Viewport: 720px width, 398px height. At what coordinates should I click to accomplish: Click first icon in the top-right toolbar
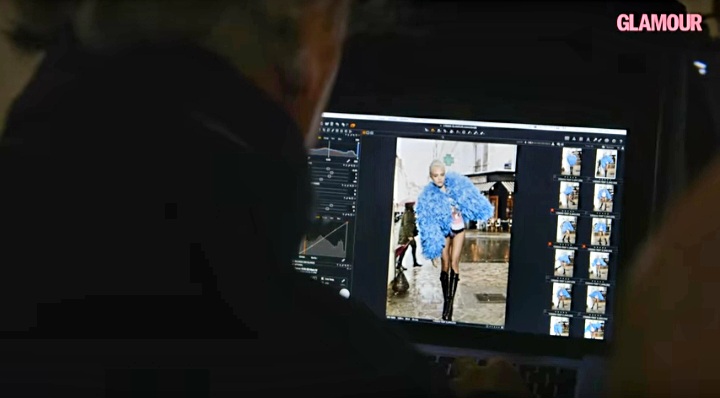point(567,138)
